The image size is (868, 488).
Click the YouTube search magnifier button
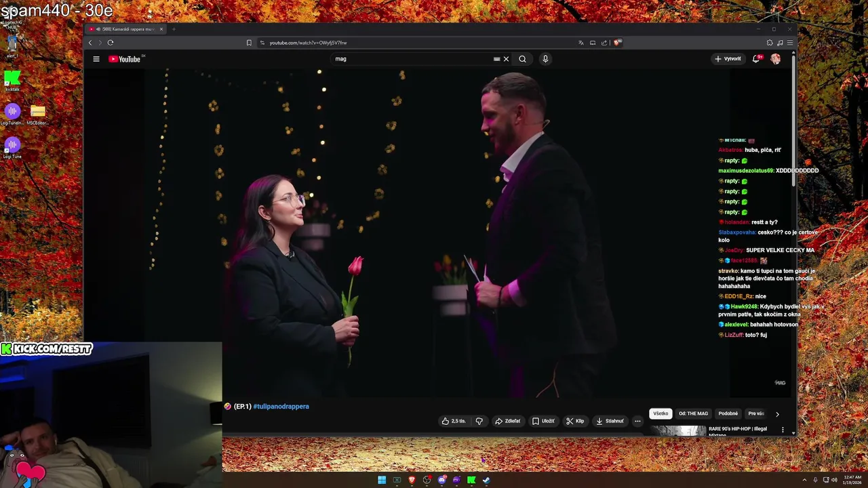(x=522, y=59)
